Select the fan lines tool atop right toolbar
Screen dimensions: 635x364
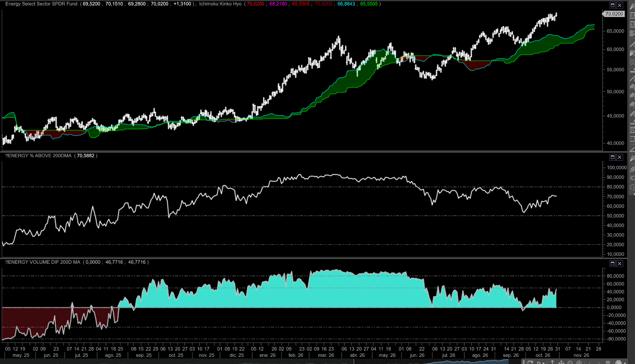coord(632,7)
